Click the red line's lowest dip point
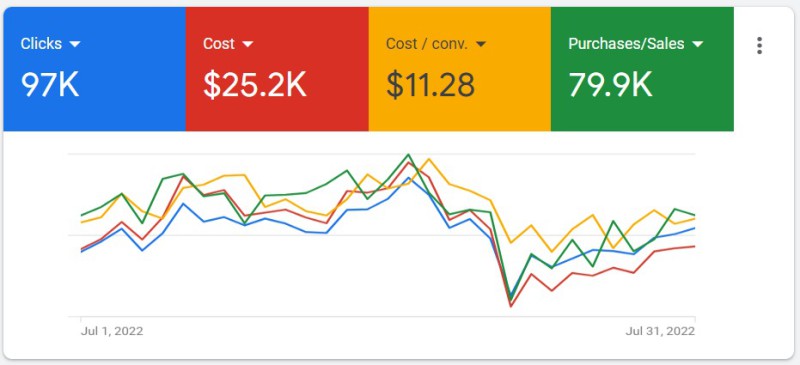This screenshot has height=365, width=800. click(x=511, y=306)
